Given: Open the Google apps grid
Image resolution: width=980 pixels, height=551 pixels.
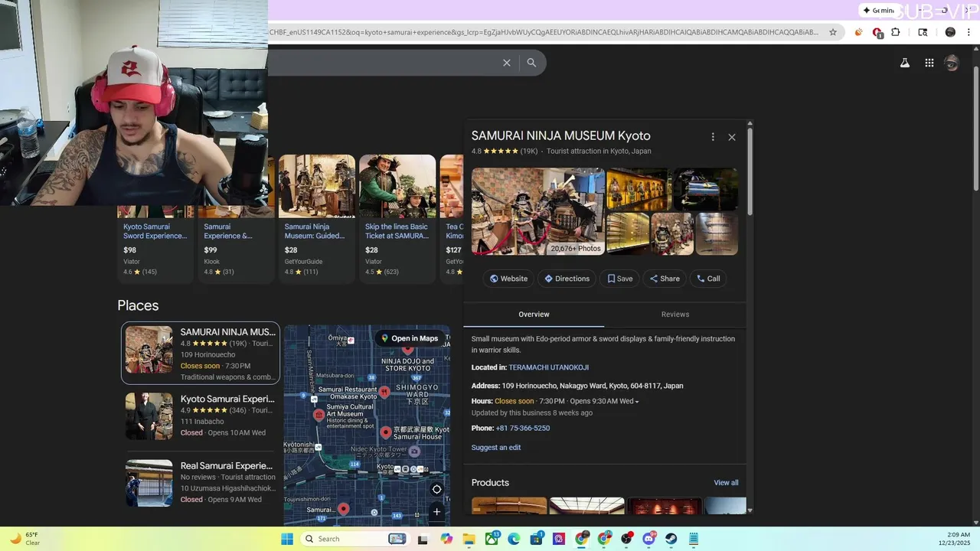Looking at the screenshot, I should click(x=929, y=63).
